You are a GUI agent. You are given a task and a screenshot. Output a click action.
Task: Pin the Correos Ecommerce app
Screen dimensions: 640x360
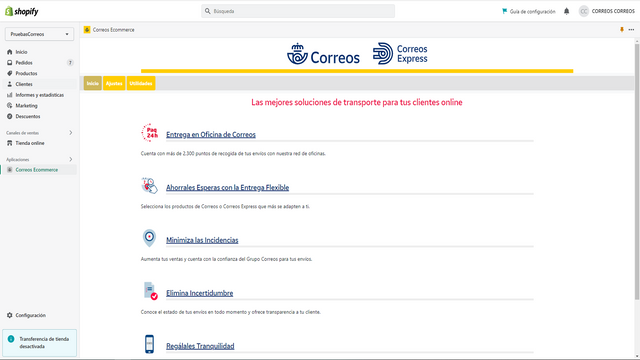click(x=622, y=30)
